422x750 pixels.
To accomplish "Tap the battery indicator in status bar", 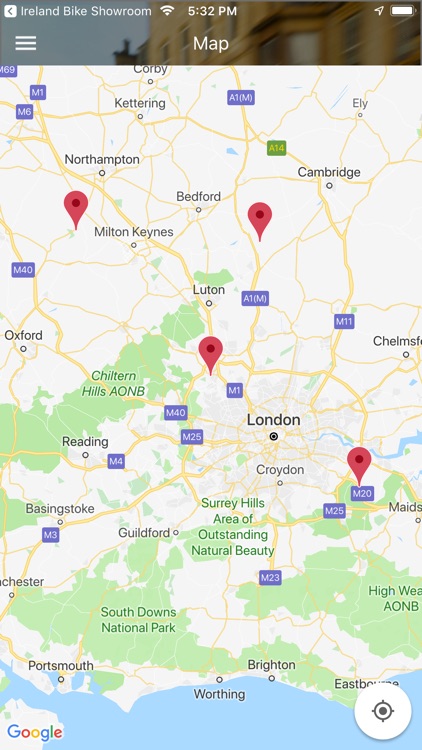I will tap(402, 11).
